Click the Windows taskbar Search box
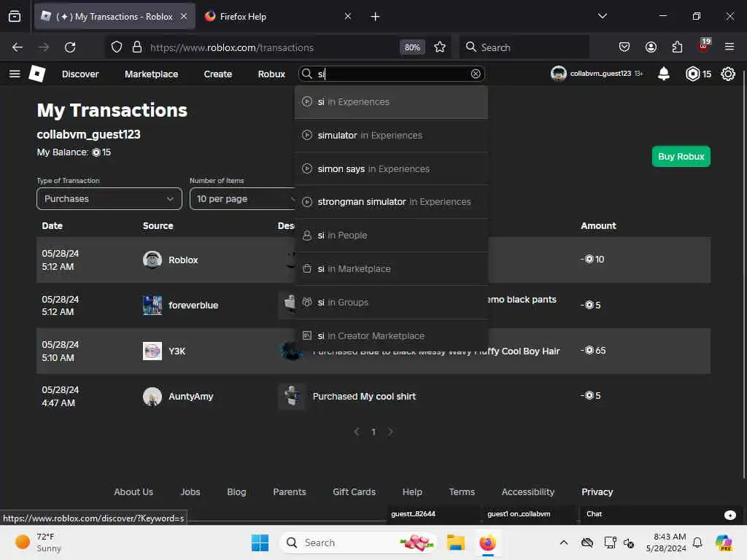The width and height of the screenshot is (747, 560). pyautogui.click(x=358, y=542)
